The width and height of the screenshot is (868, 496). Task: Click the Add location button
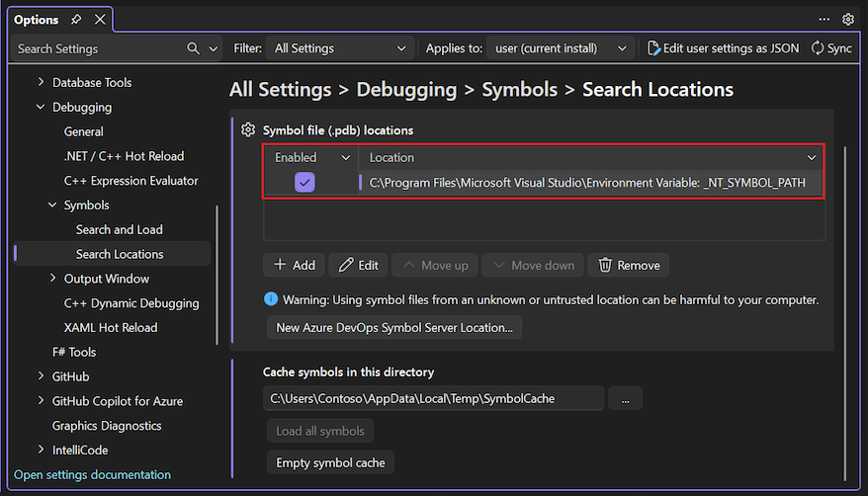coord(295,265)
